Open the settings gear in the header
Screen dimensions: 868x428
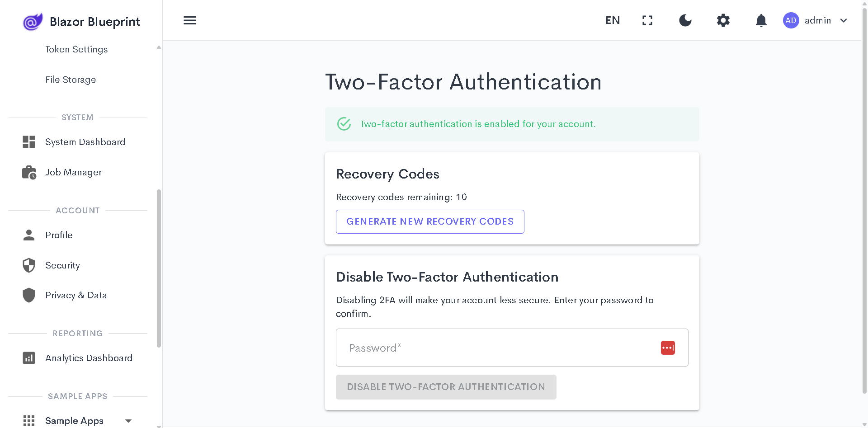[x=723, y=20]
